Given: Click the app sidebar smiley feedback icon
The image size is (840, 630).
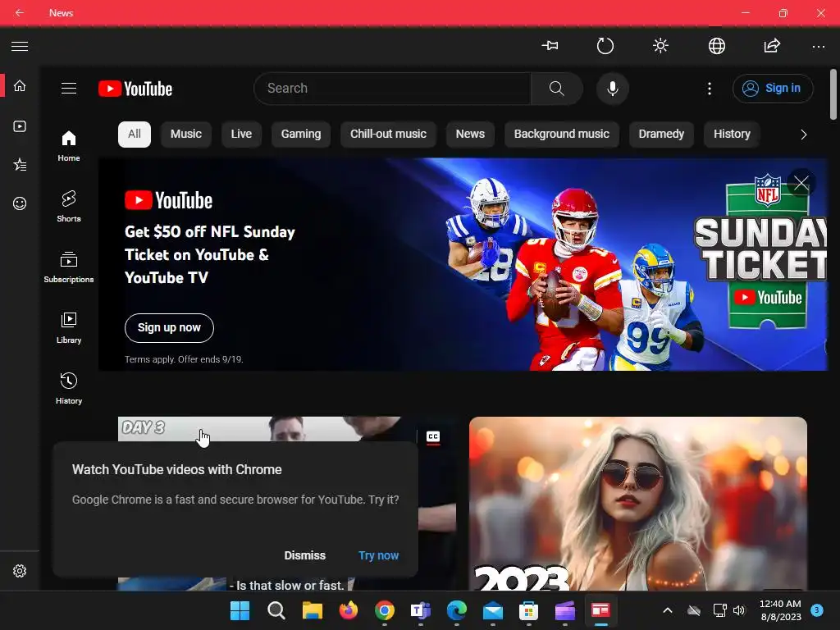Looking at the screenshot, I should coord(20,203).
